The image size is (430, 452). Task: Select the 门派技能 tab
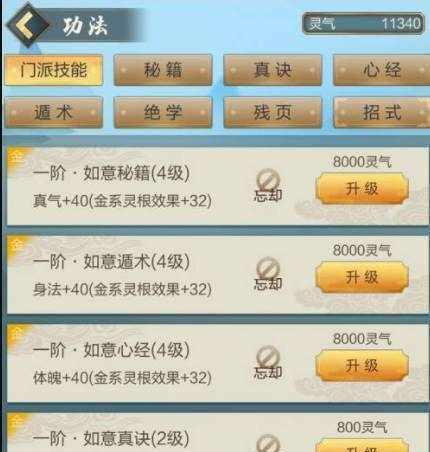[x=54, y=70]
